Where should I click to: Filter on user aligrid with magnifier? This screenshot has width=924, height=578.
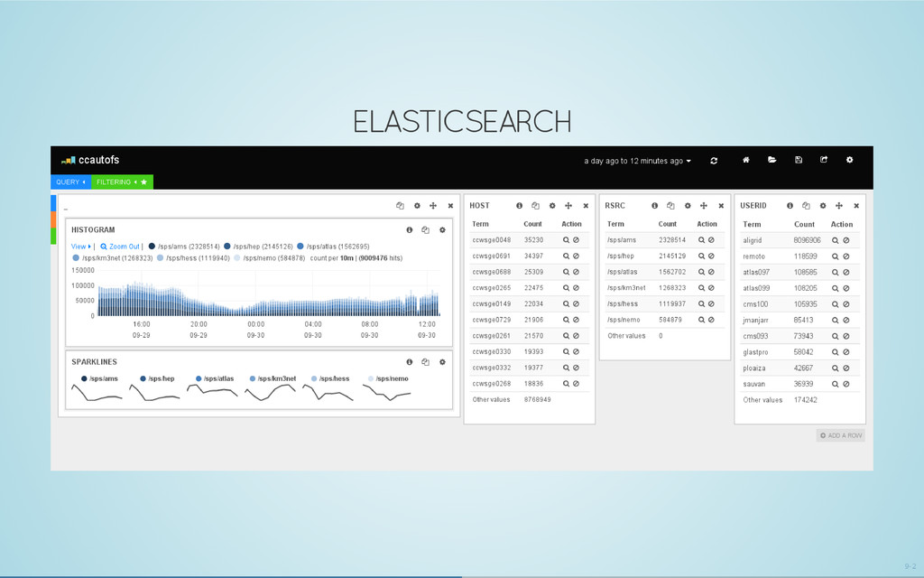coord(835,240)
